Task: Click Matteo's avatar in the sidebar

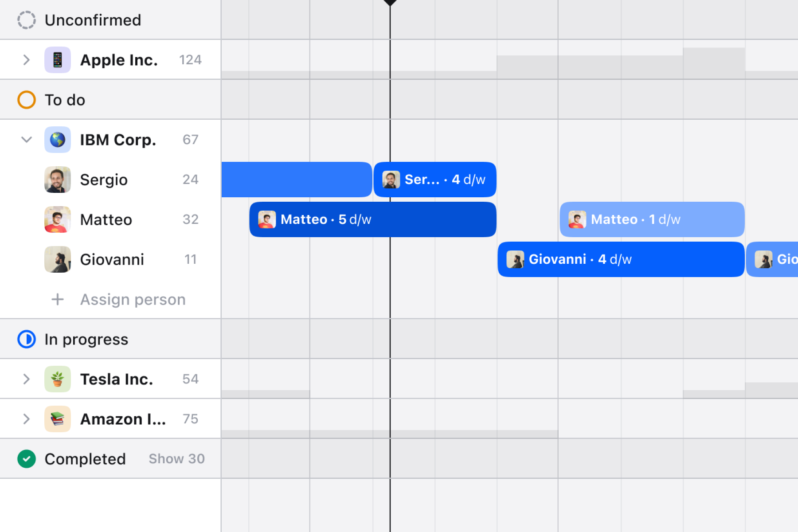Action: [58, 219]
